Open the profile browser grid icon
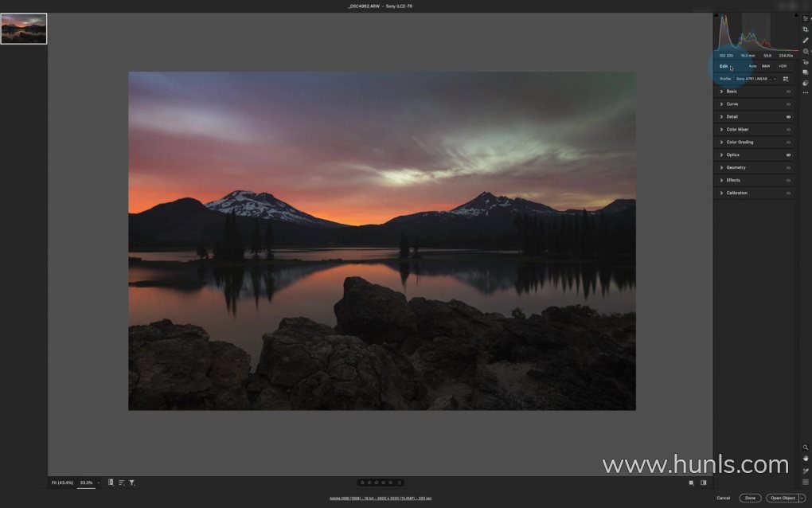The height and width of the screenshot is (508, 812). (x=786, y=79)
